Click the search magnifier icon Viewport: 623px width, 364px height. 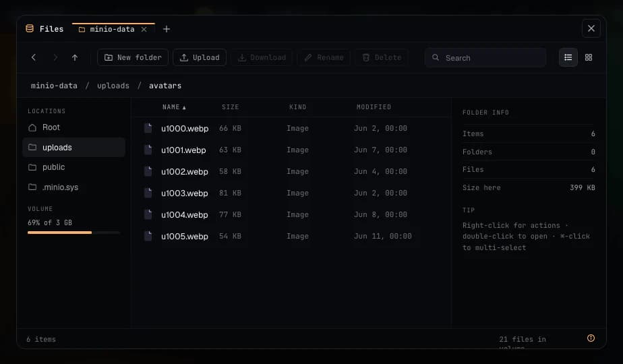coord(436,57)
